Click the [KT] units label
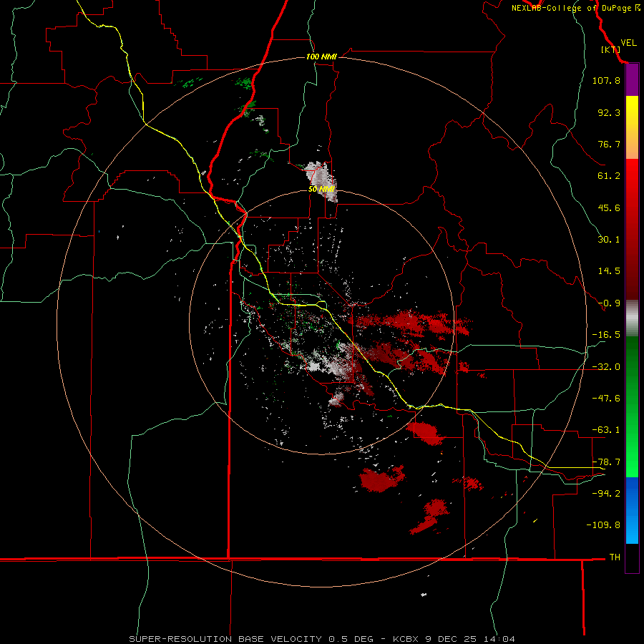The height and width of the screenshot is (644, 644). click(610, 49)
